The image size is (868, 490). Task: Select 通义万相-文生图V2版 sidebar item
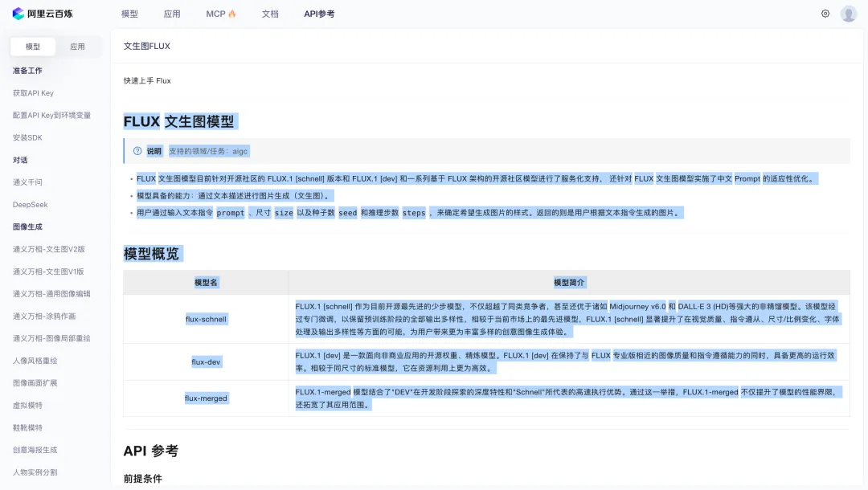click(49, 250)
